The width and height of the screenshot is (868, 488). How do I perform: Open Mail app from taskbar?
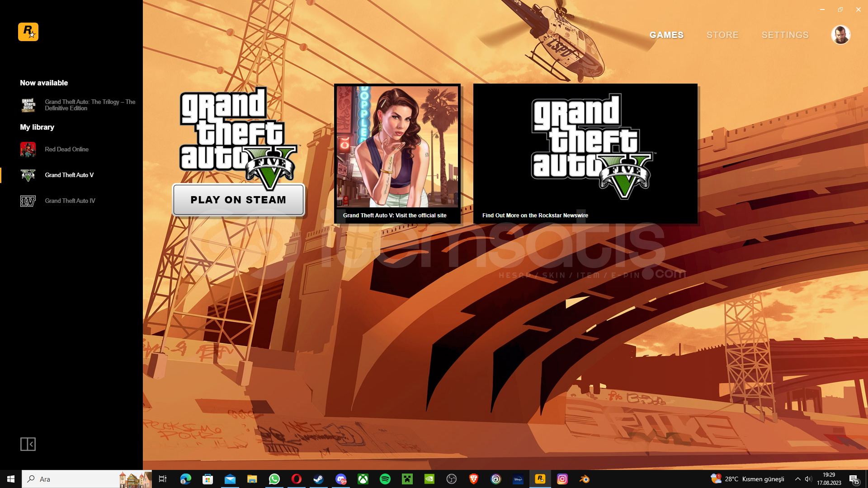(x=230, y=479)
